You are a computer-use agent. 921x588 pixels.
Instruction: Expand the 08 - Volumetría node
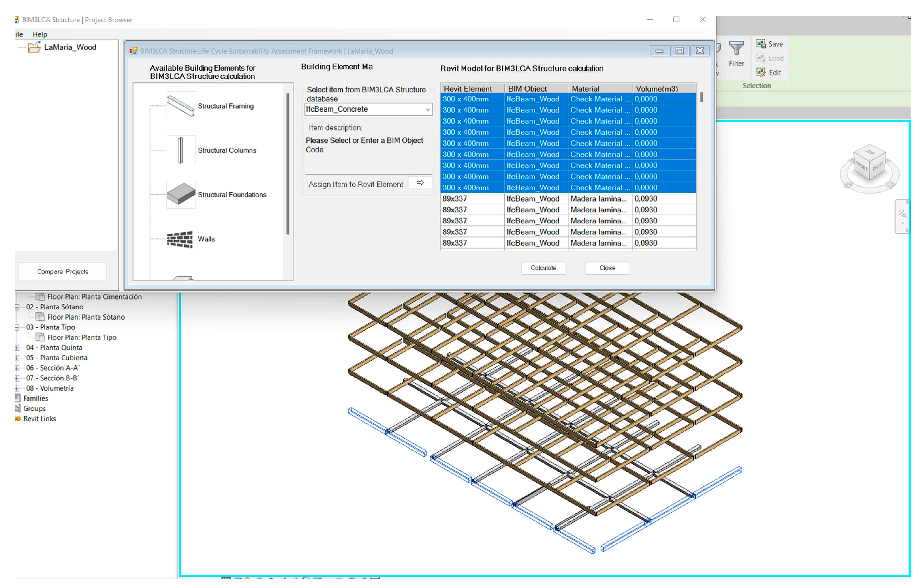(17, 388)
